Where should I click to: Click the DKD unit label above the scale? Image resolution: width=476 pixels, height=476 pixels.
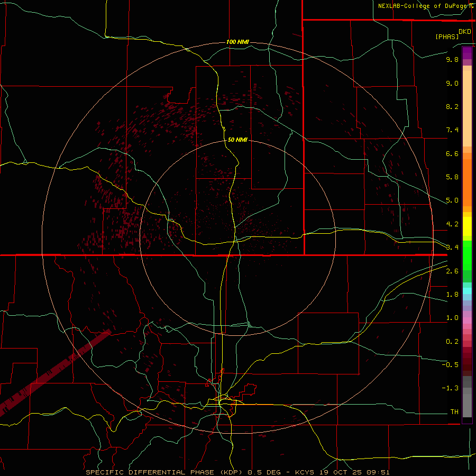(465, 32)
